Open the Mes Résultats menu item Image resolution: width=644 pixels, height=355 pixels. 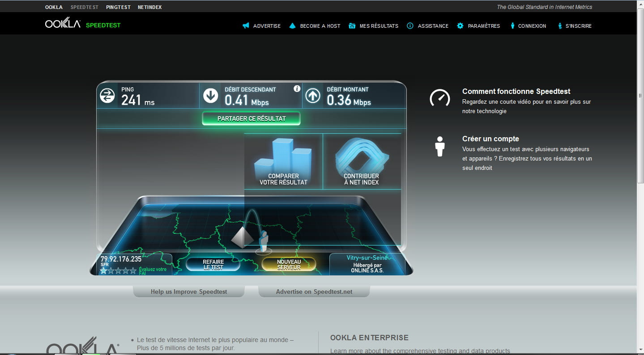[x=373, y=26]
